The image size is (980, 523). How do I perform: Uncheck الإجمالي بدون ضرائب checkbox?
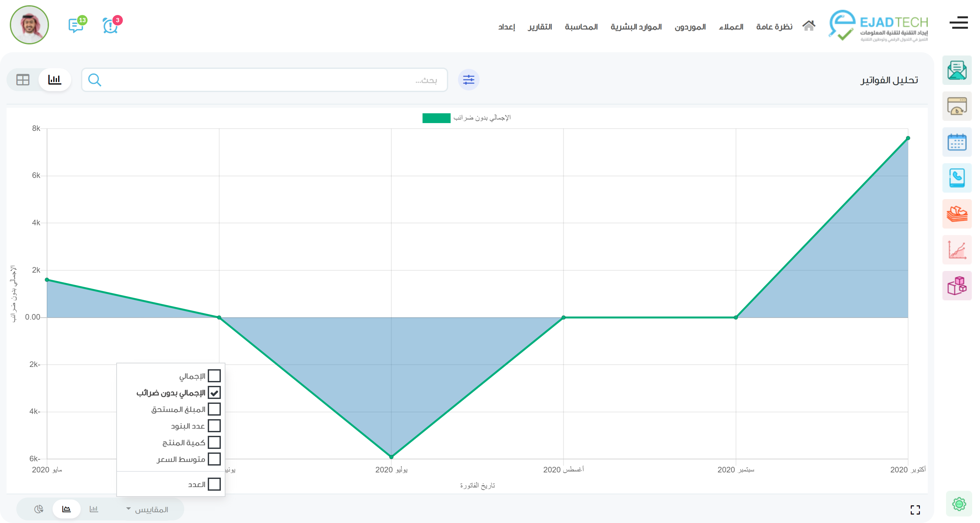pos(214,393)
